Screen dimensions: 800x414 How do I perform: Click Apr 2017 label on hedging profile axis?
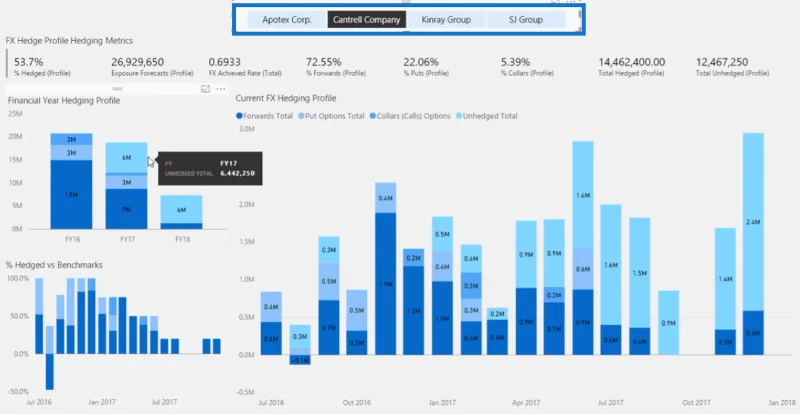(526, 402)
